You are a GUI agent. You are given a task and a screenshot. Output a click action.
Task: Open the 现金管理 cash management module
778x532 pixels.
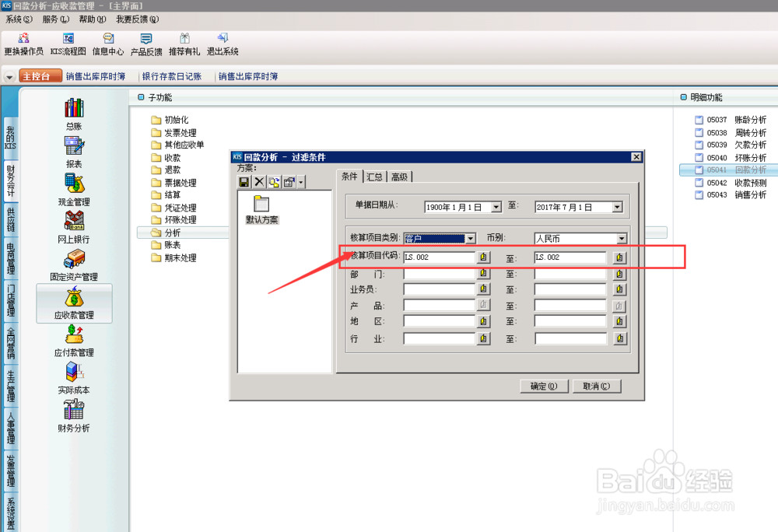click(x=74, y=190)
